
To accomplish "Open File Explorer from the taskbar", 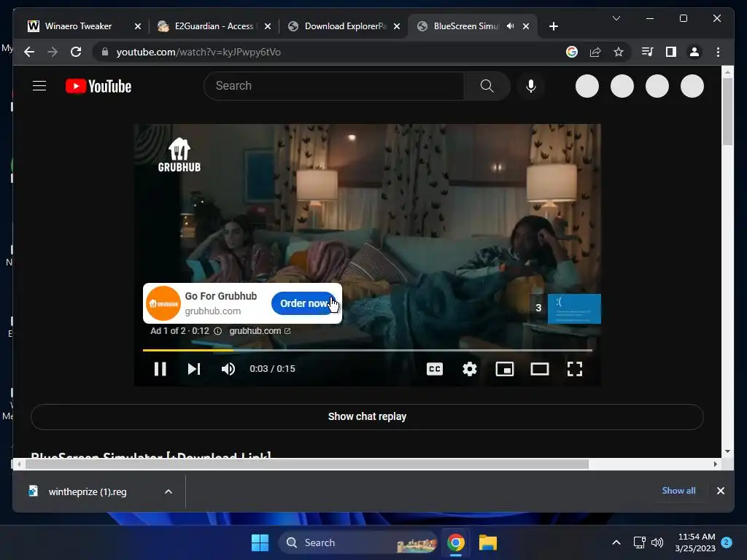I will [x=488, y=542].
